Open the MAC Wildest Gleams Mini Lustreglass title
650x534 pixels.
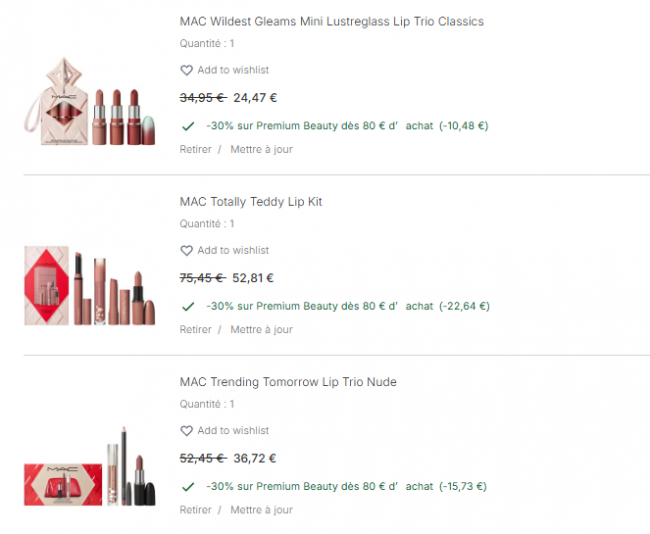coord(332,22)
